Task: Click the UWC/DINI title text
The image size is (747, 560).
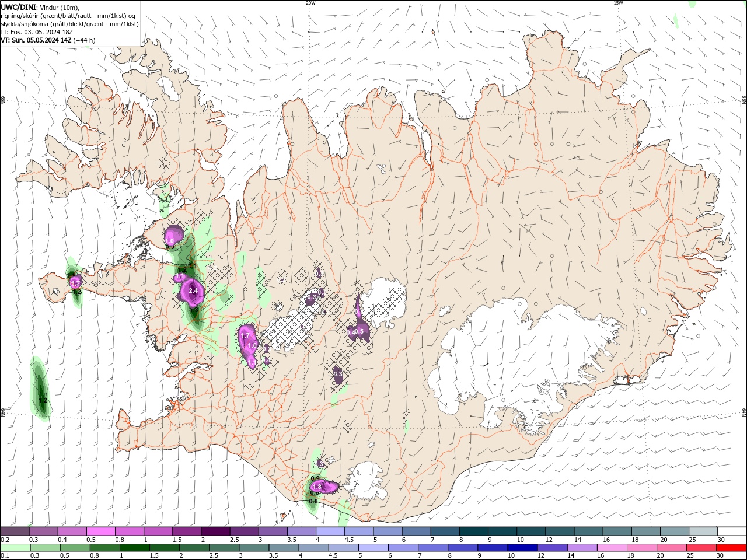Action: (18, 7)
